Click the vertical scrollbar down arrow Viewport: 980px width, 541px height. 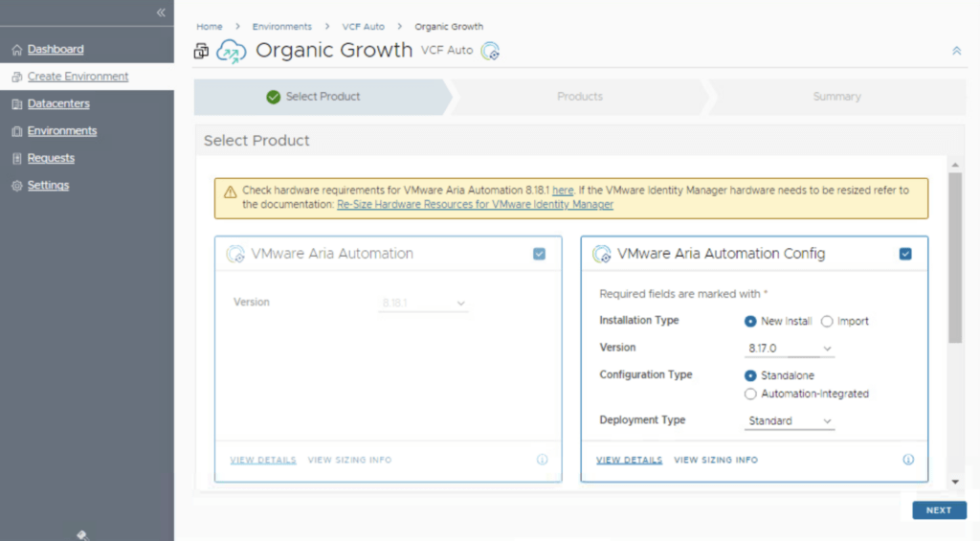tap(955, 482)
